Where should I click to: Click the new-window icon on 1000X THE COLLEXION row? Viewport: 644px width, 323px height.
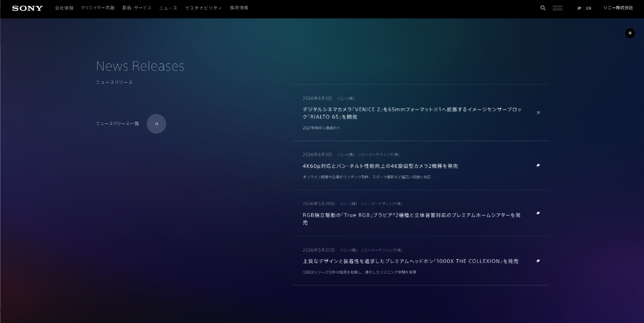point(538,261)
